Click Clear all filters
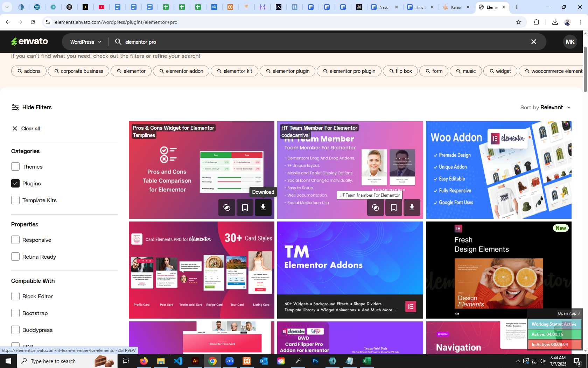Viewport: 588px width, 368px height. [26, 129]
